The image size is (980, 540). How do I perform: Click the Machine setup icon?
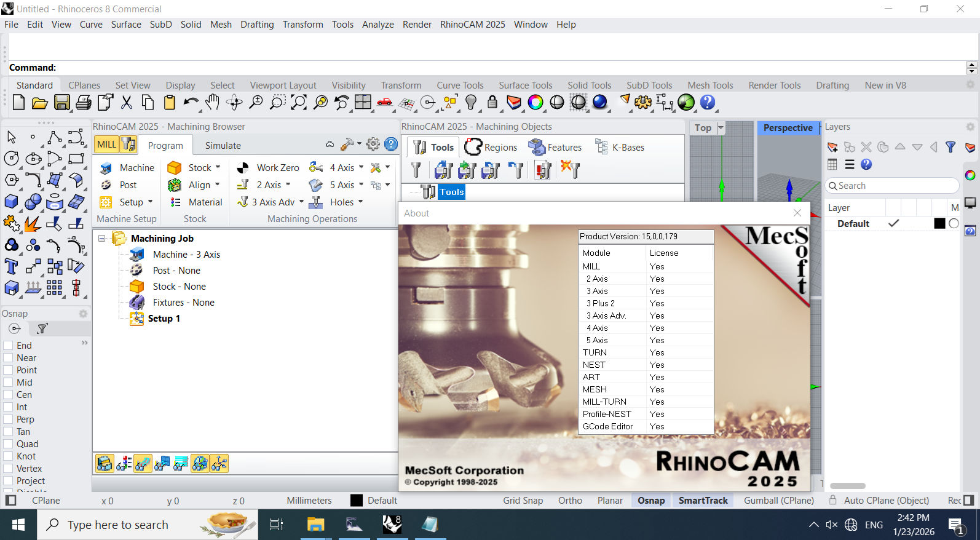click(x=106, y=168)
